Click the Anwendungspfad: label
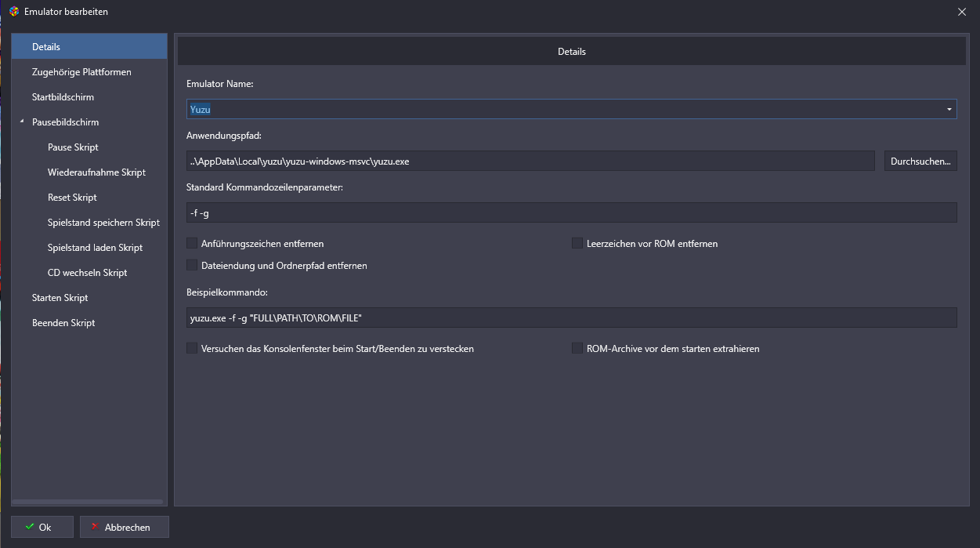The height and width of the screenshot is (548, 980). point(223,135)
